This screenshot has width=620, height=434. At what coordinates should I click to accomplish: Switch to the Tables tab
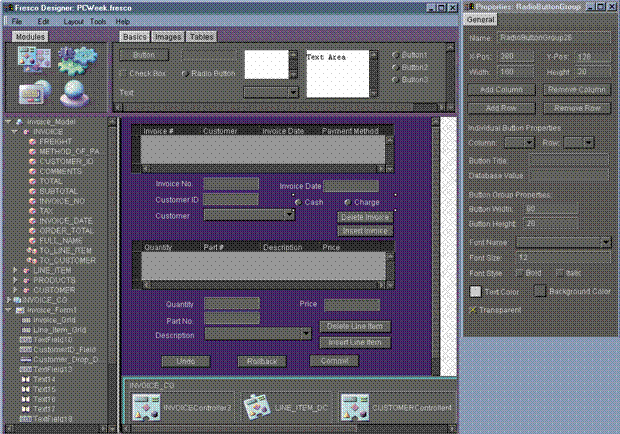click(202, 37)
